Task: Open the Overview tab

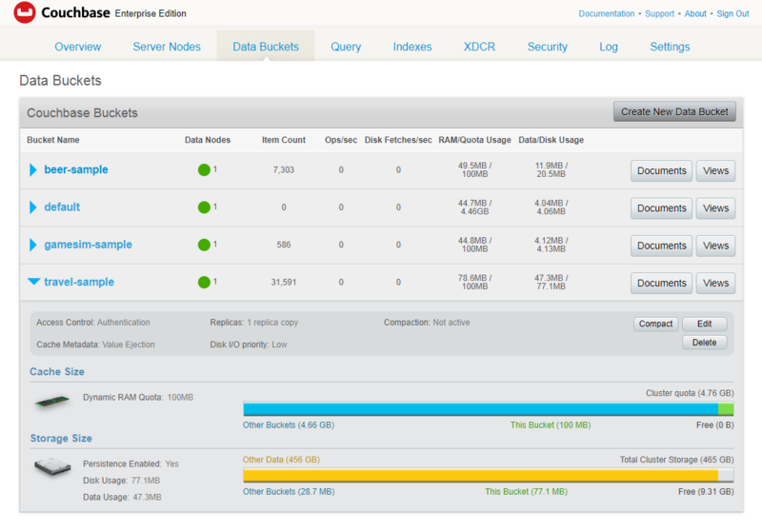Action: [78, 47]
